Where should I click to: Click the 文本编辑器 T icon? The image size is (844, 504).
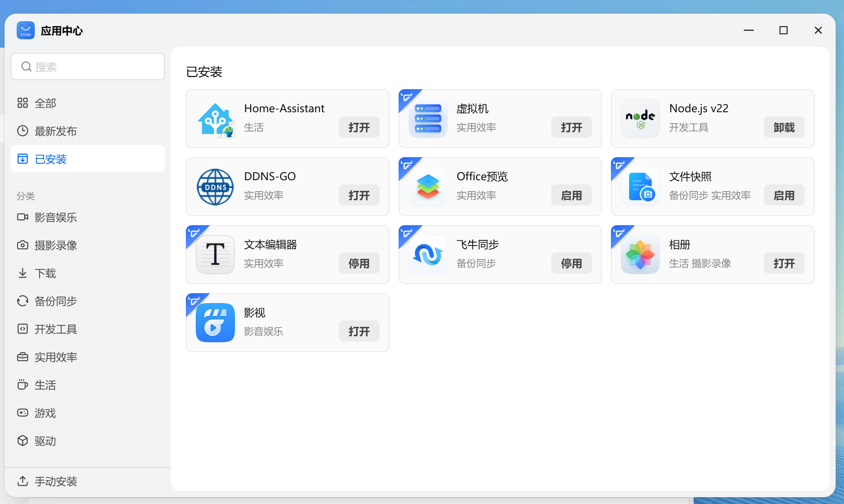pyautogui.click(x=215, y=255)
